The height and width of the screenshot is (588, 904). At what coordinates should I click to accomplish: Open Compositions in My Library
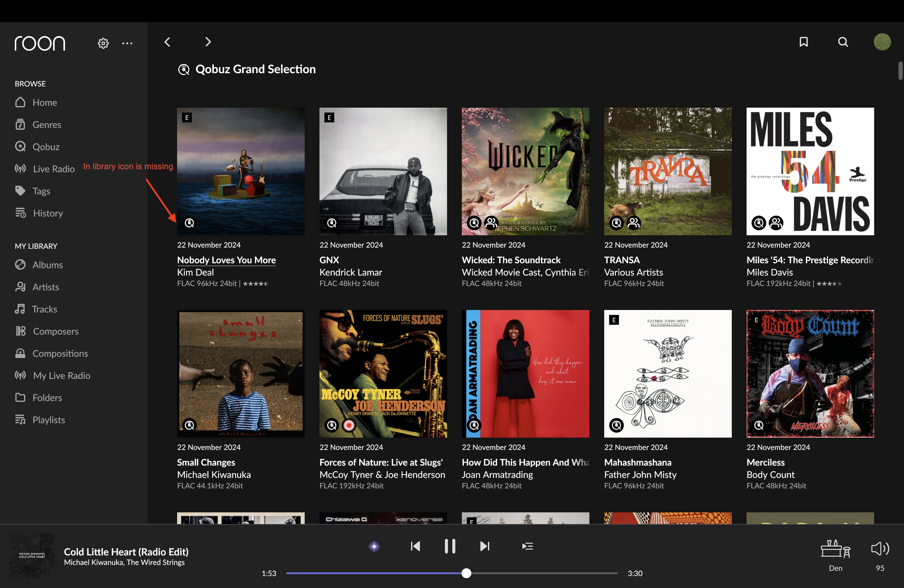(x=51, y=353)
